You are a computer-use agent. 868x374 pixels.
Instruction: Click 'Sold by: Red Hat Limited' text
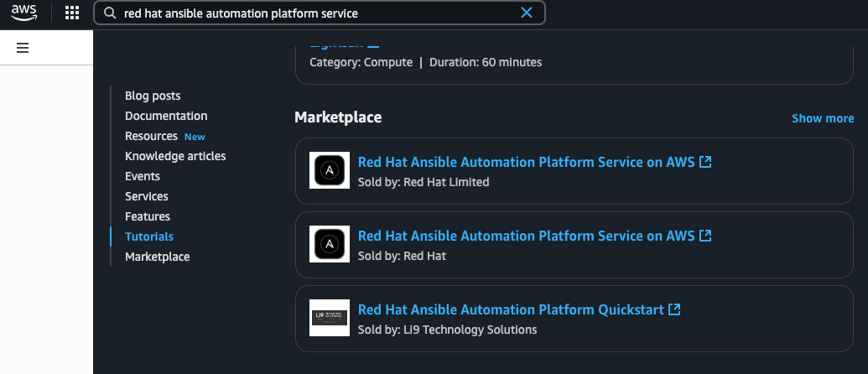(x=424, y=182)
